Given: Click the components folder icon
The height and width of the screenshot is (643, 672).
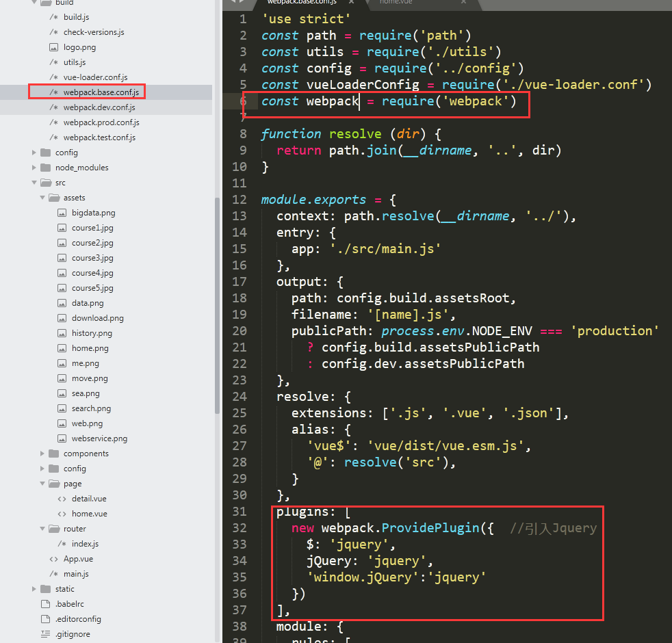Looking at the screenshot, I should 54,454.
